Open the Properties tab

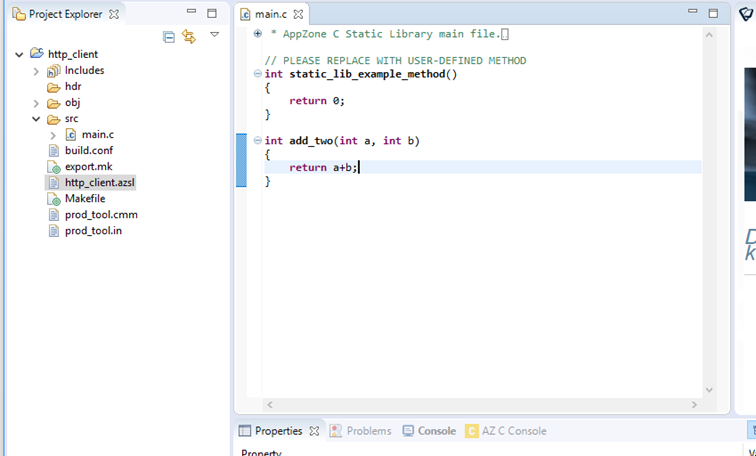click(x=278, y=431)
